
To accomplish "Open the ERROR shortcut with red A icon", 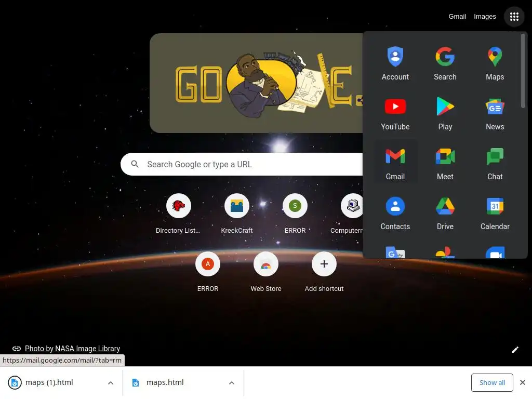I will (208, 272).
